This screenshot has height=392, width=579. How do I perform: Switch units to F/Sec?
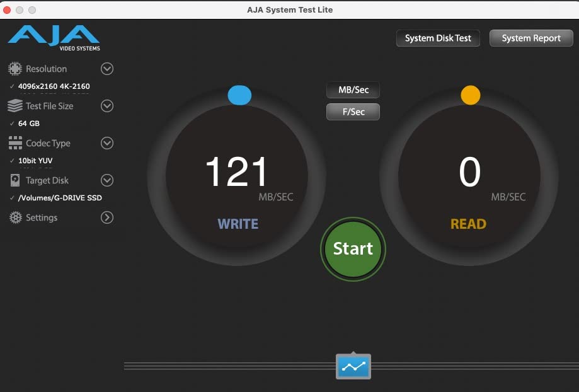(x=353, y=112)
